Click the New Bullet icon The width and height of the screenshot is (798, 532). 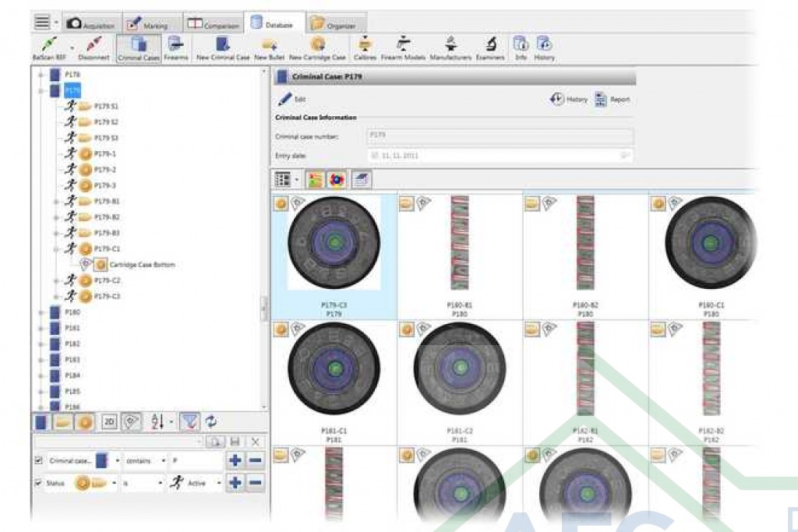click(x=270, y=46)
